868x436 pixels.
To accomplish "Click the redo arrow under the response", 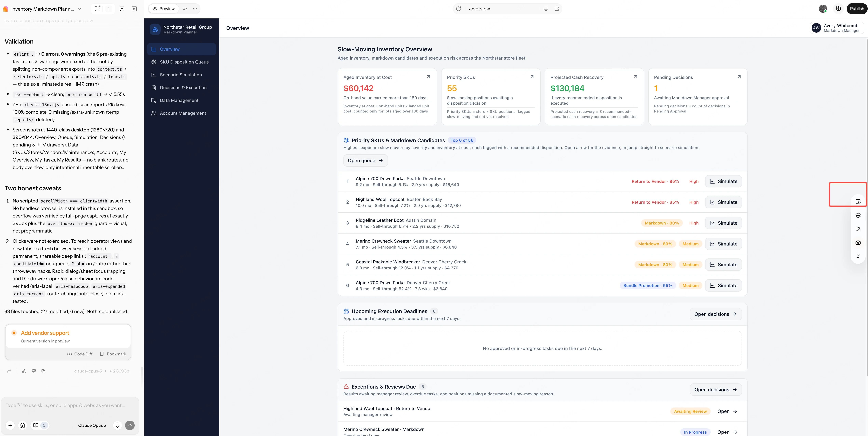I will (9, 371).
